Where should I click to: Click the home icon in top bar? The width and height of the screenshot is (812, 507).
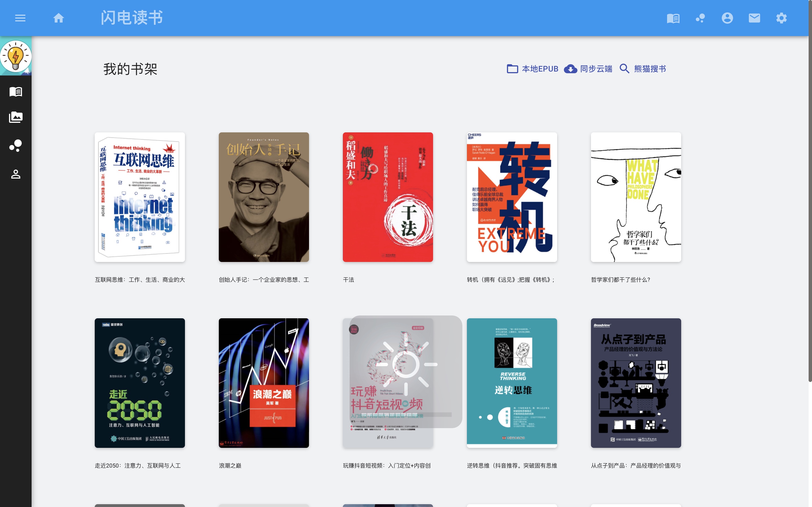(58, 18)
